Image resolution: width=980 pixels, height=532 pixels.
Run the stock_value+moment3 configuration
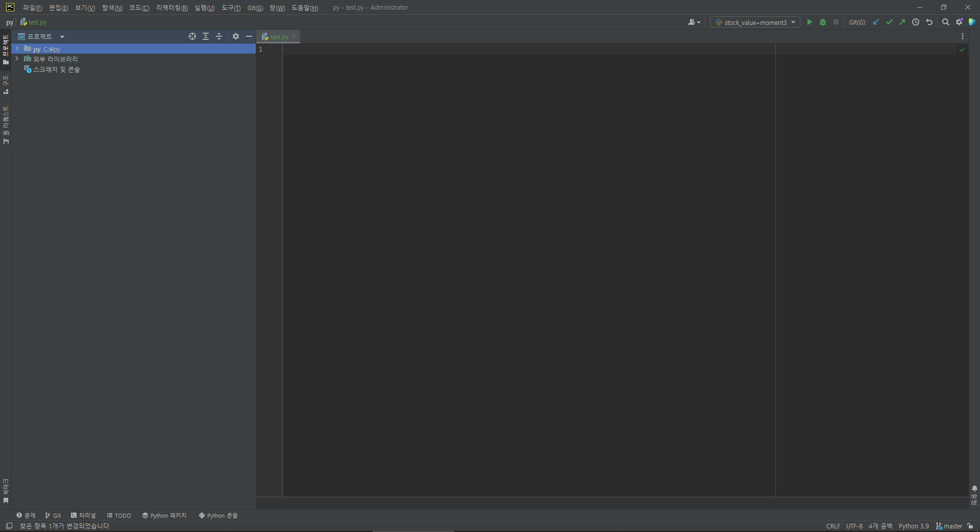tap(810, 22)
